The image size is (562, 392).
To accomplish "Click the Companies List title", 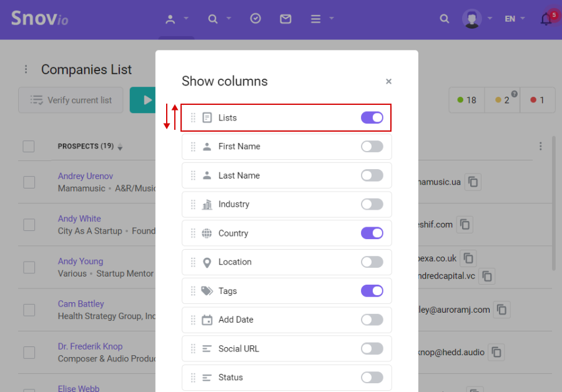I will 86,69.
